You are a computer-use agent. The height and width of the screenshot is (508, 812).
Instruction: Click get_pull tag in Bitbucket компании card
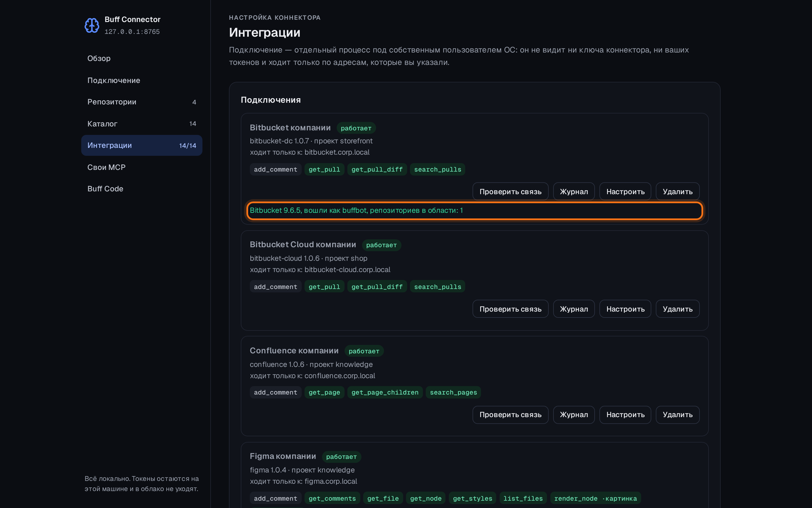tap(324, 169)
